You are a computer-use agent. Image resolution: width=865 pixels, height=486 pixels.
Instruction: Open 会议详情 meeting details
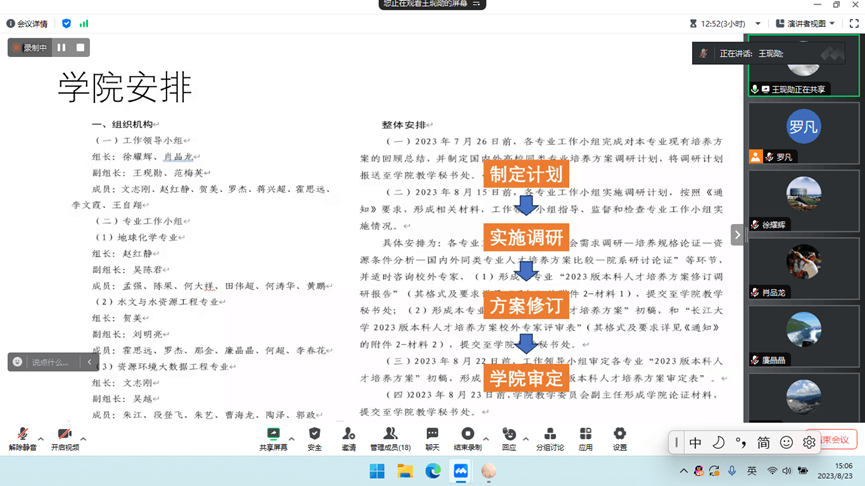(x=28, y=23)
